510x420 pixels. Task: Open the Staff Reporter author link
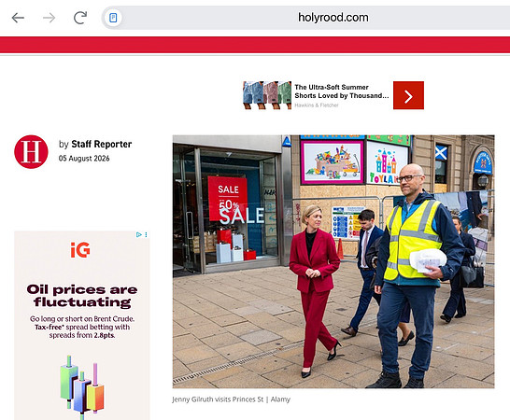pyautogui.click(x=102, y=144)
